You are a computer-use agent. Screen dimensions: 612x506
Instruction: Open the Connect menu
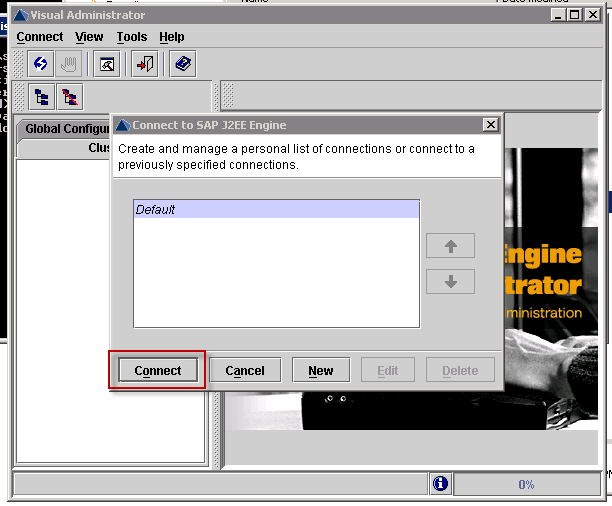(39, 37)
